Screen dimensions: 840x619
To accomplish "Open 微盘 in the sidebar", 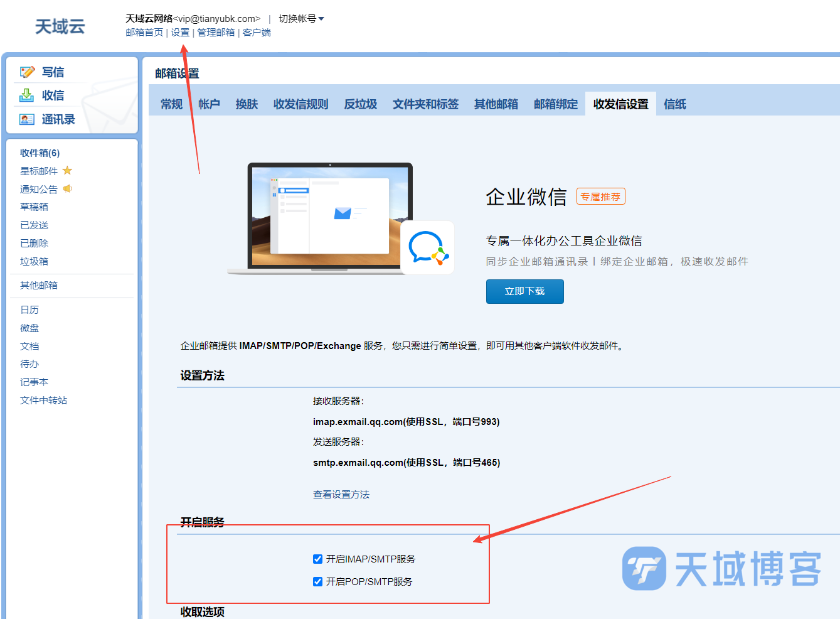I will tap(29, 328).
